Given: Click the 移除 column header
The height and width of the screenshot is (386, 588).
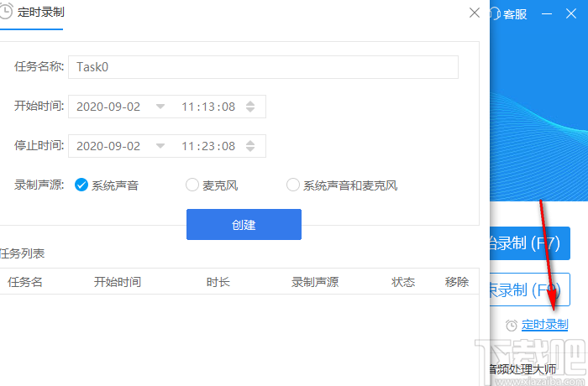Looking at the screenshot, I should [x=457, y=282].
